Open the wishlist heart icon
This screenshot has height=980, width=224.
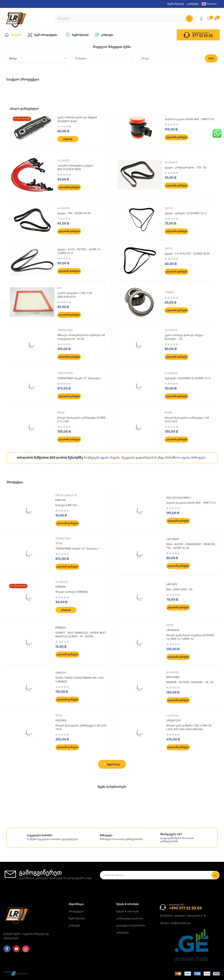(208, 19)
